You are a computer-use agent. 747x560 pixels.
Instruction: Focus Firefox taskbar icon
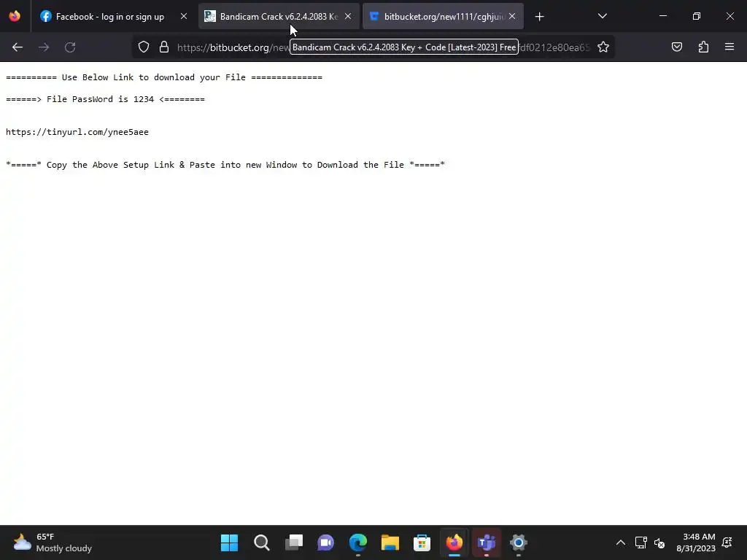(x=454, y=542)
